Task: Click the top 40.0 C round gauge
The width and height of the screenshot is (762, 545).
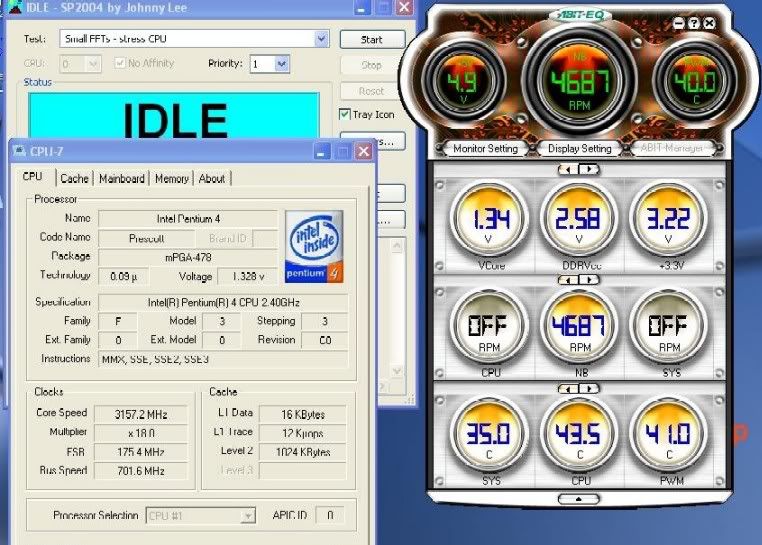Action: pyautogui.click(x=695, y=81)
